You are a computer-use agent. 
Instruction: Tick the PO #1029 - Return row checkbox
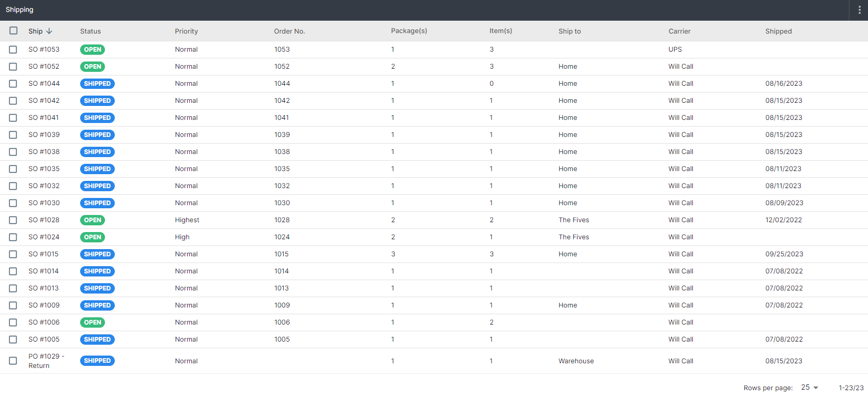coord(13,361)
